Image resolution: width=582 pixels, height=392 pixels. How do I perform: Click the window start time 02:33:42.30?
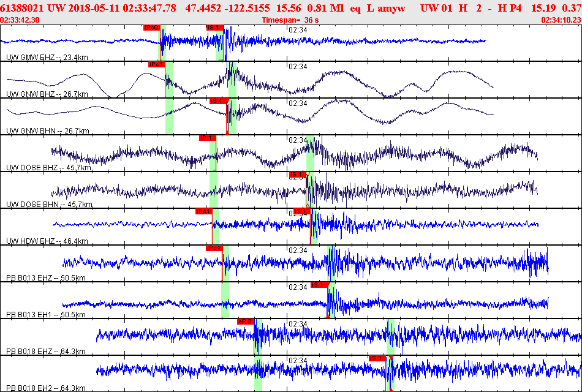click(20, 20)
